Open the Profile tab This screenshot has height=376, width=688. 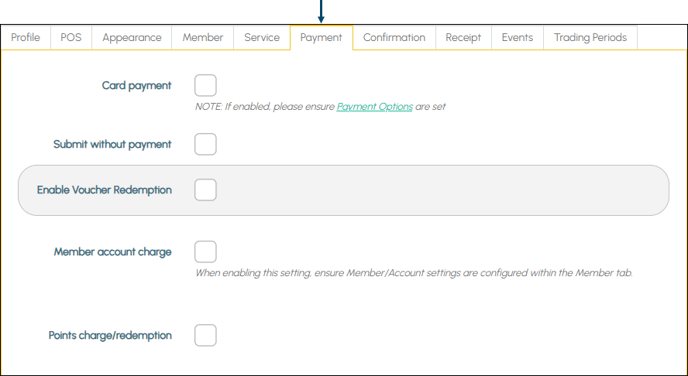coord(25,38)
